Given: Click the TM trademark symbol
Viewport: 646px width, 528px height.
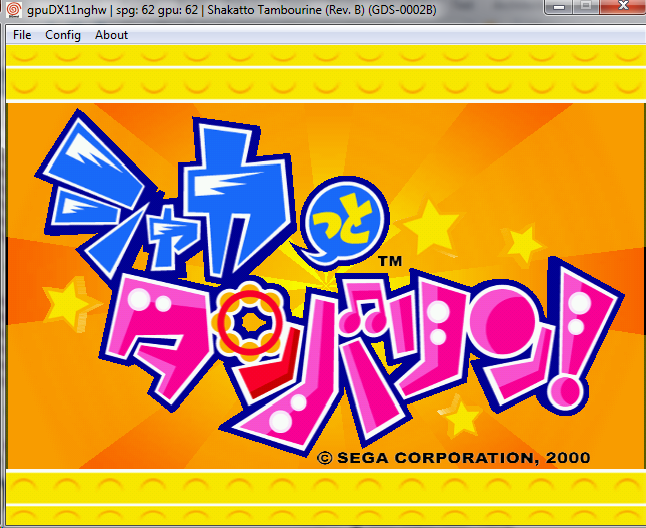Looking at the screenshot, I should [389, 261].
